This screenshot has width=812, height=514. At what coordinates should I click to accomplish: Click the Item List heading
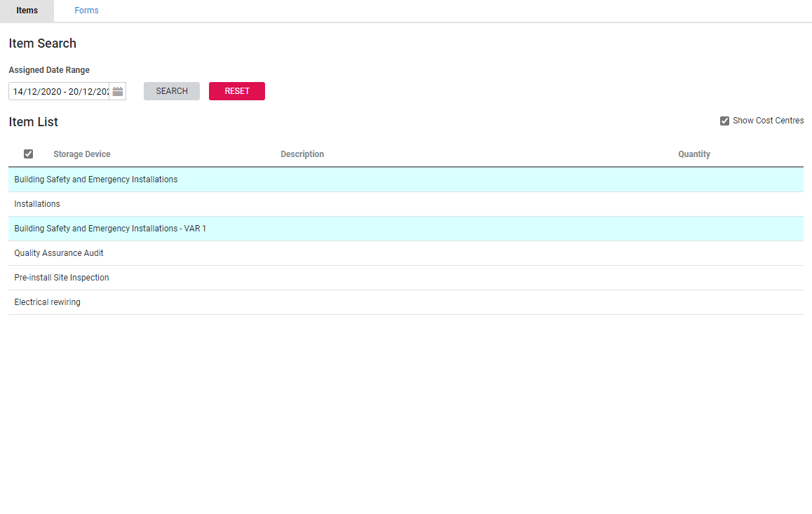pos(34,122)
